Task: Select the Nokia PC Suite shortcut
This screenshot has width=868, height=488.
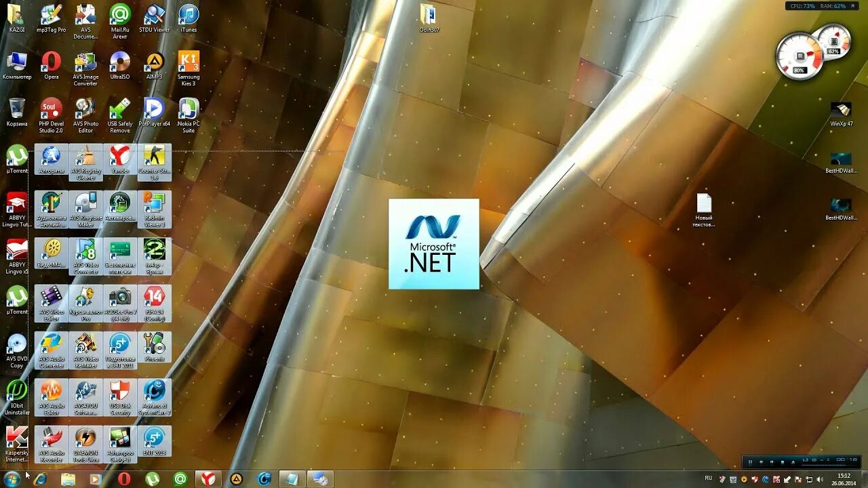Action: (x=189, y=116)
